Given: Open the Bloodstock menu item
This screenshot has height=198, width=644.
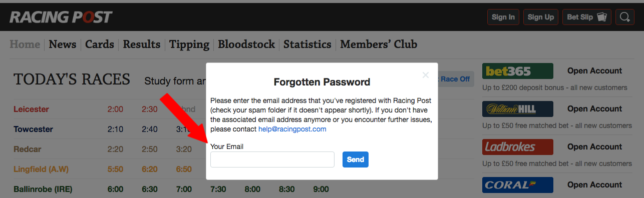Looking at the screenshot, I should click(x=246, y=44).
